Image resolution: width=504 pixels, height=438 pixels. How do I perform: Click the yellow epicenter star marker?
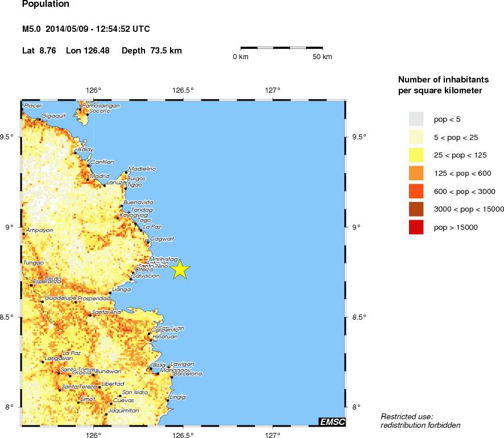tap(180, 269)
